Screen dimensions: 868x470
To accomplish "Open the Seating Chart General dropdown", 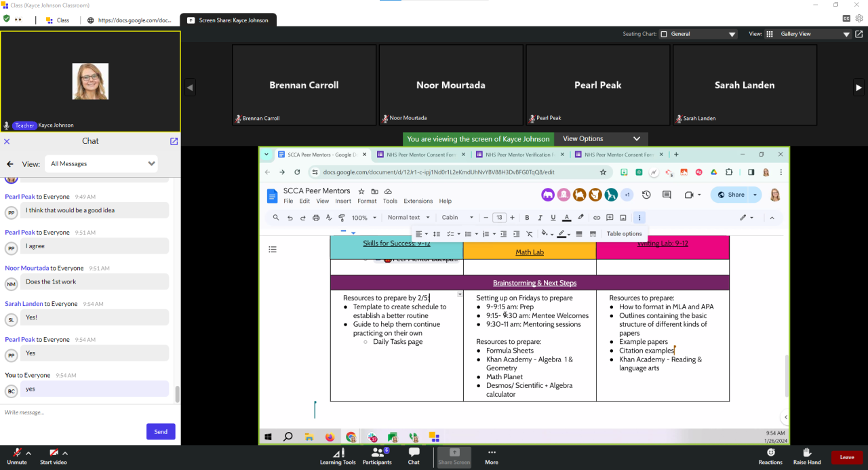I will point(699,34).
